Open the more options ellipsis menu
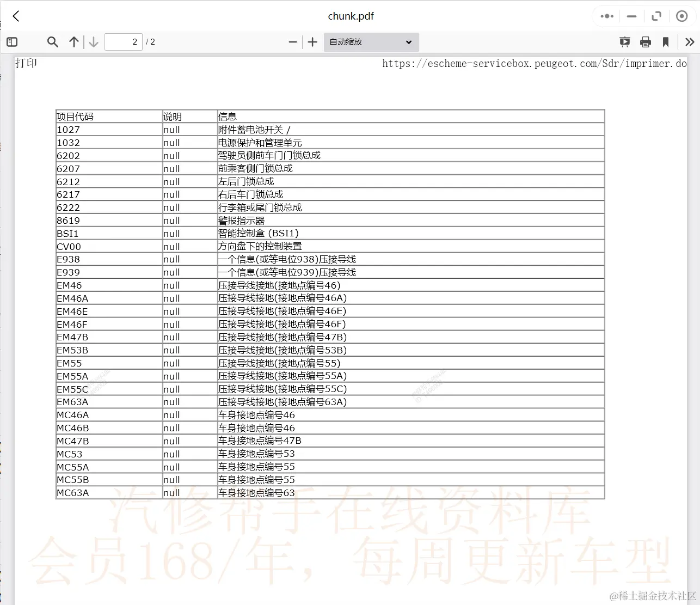 click(606, 16)
